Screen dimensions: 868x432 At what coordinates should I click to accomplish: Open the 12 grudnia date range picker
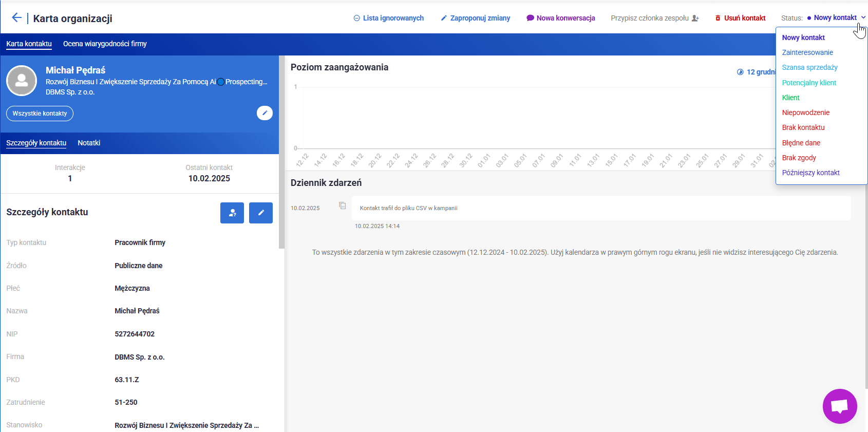pos(757,72)
